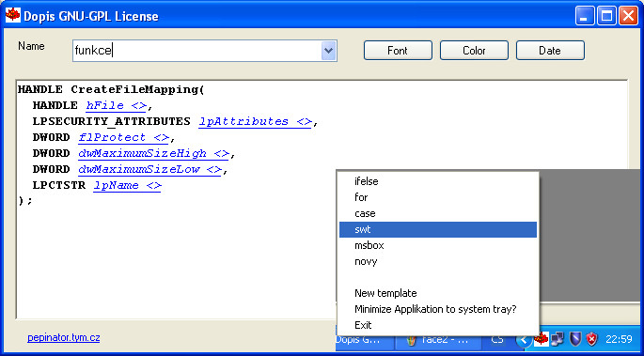Open the Font dialog button
This screenshot has width=644, height=356.
tap(398, 51)
